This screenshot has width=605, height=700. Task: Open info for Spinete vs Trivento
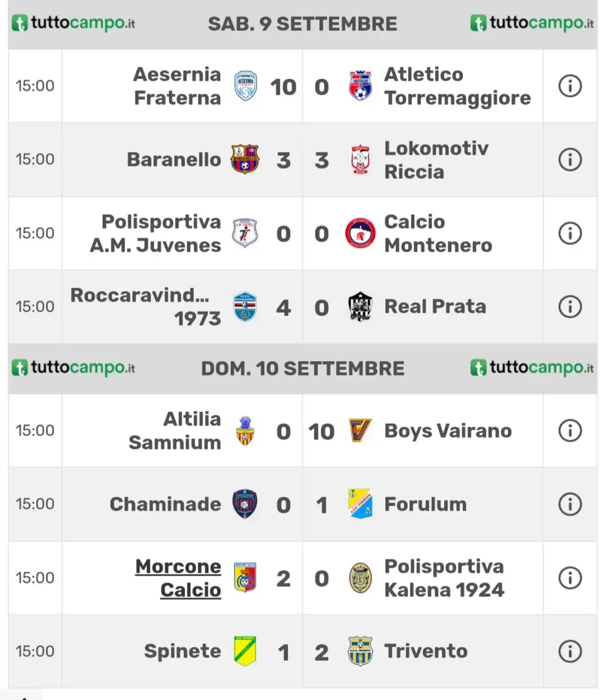coord(570,651)
